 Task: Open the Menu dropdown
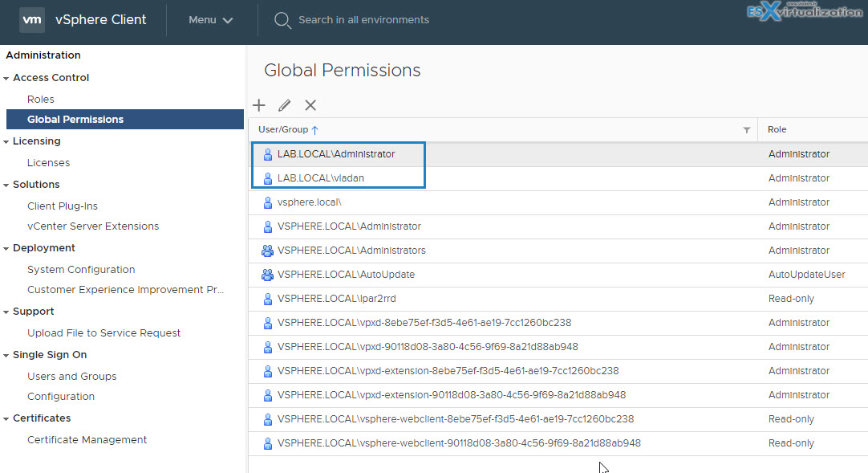[211, 20]
